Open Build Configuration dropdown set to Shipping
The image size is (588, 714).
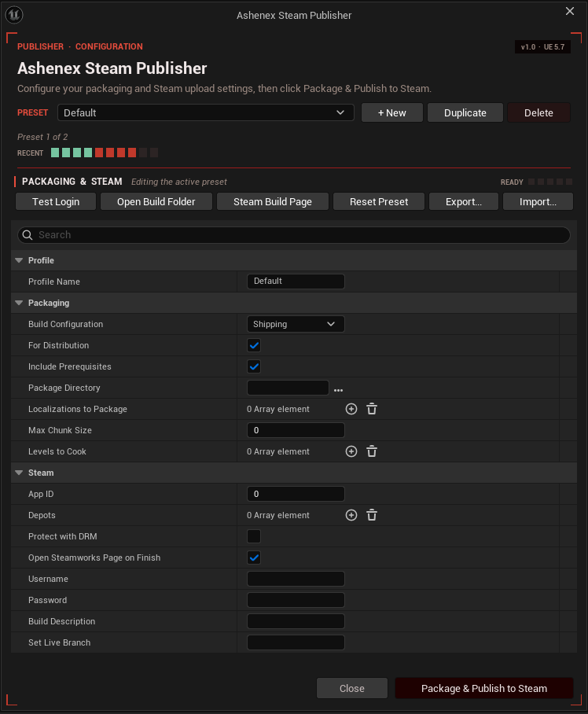pos(296,324)
